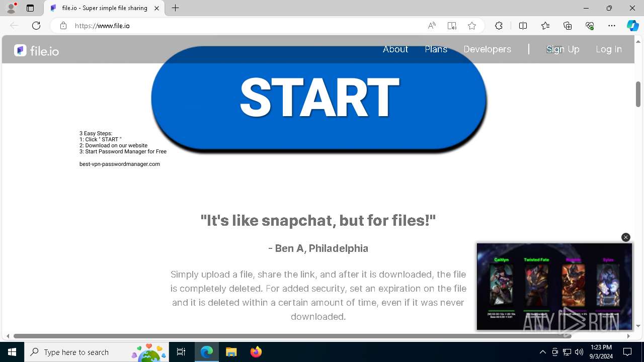644x362 pixels.
Task: Open Task View
Action: 181,352
